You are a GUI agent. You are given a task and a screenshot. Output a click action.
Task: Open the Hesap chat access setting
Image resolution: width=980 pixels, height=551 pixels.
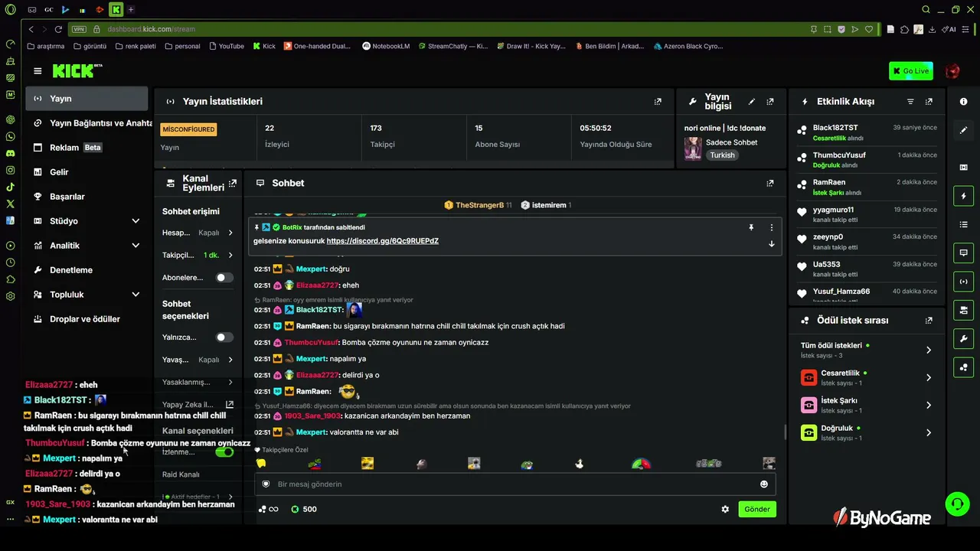tap(198, 233)
